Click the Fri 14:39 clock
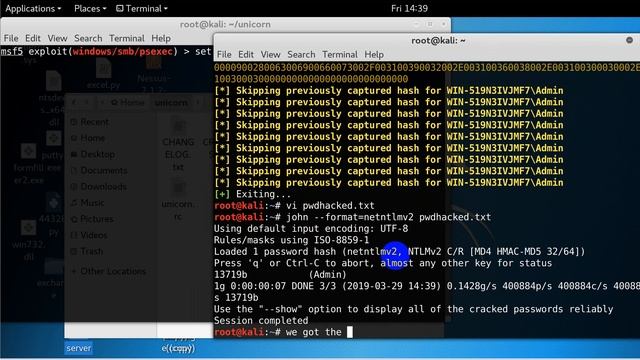 pos(409,8)
